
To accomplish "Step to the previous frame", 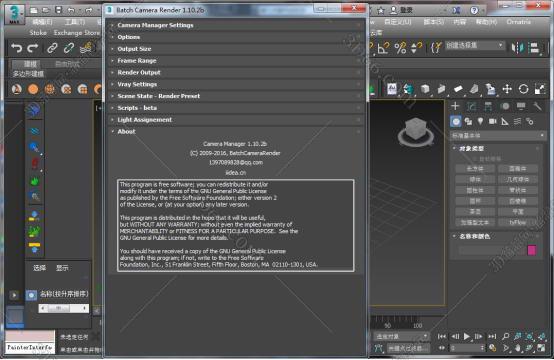I will (x=455, y=336).
